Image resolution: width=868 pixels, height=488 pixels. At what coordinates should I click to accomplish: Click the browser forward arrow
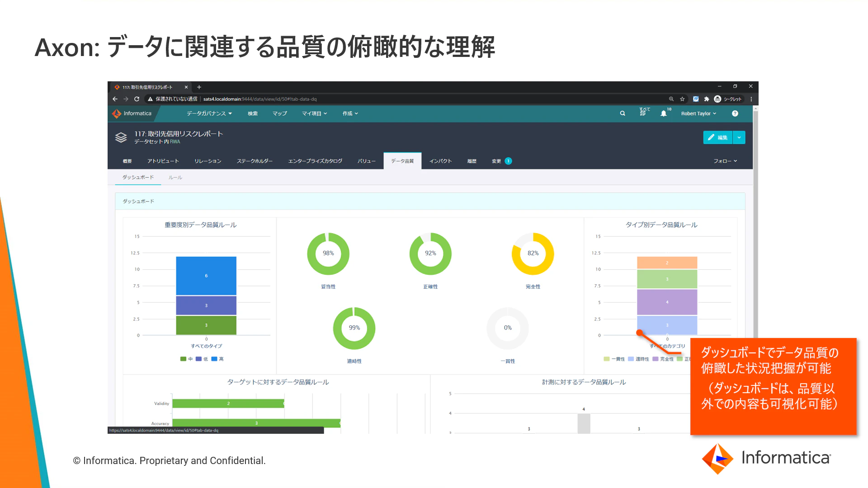pyautogui.click(x=126, y=99)
